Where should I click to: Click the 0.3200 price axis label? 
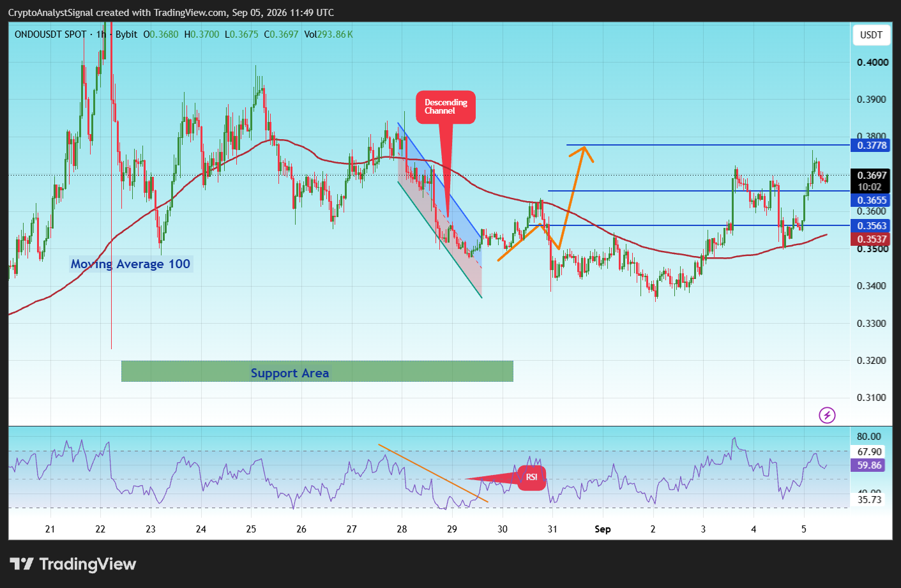[x=872, y=361]
